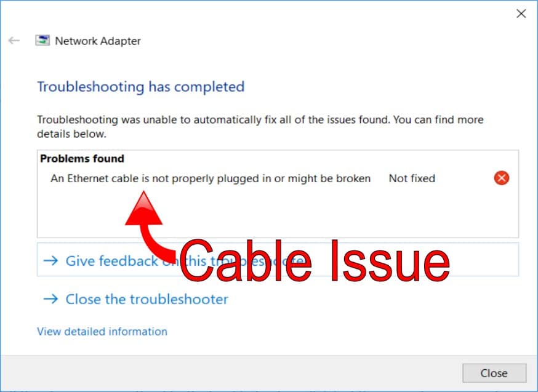Viewport: 538px width, 392px height.
Task: Click the arrow beside Give feedback
Action: pos(50,261)
